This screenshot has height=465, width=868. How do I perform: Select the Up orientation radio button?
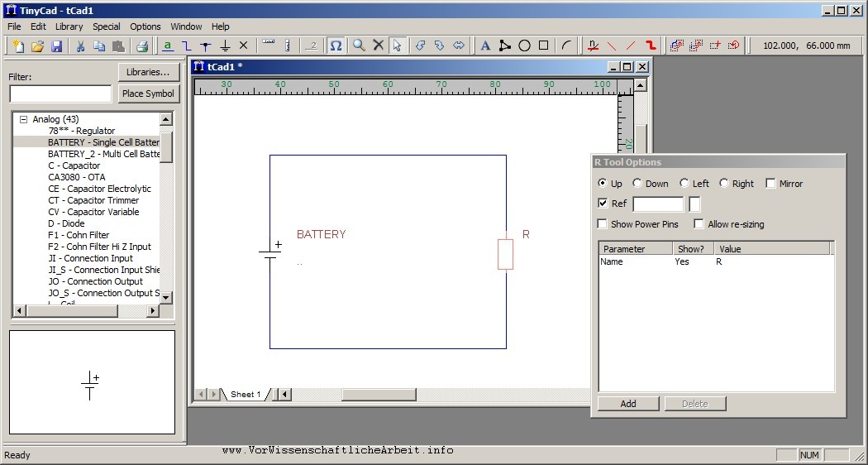(603, 183)
